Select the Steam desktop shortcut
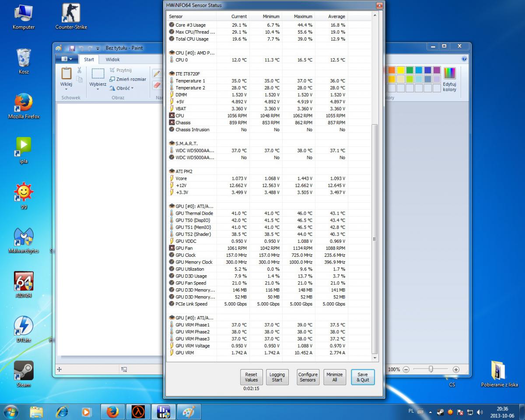 (x=24, y=374)
